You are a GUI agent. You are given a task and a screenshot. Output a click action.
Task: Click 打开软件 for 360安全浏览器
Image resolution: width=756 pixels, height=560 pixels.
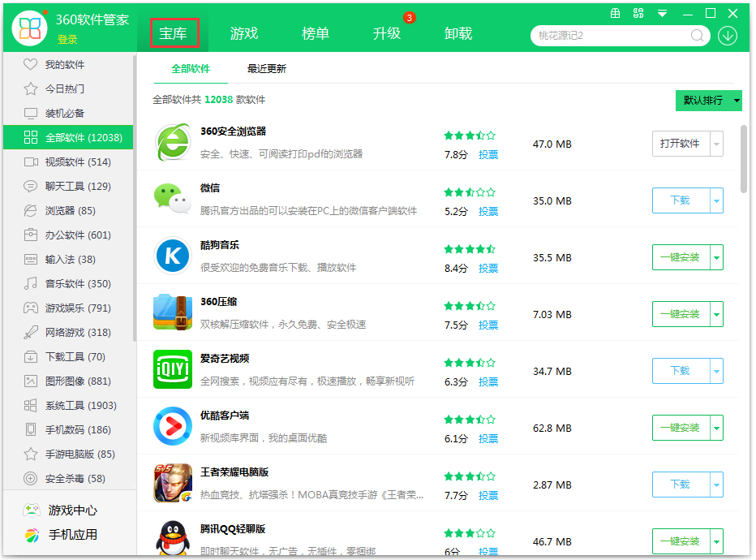(x=681, y=144)
